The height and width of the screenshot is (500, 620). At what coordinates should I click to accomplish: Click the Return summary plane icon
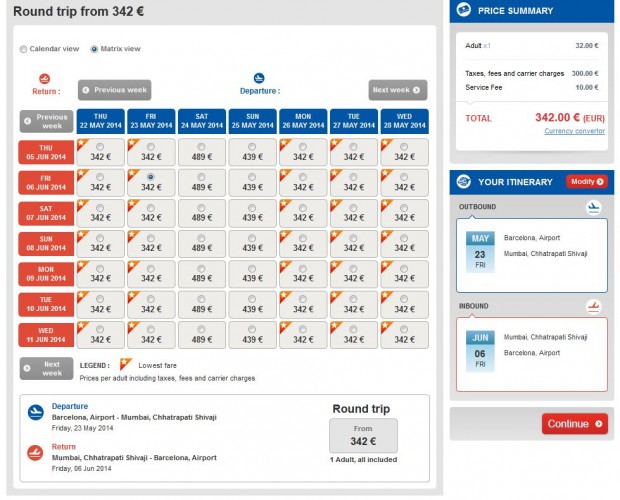(36, 453)
